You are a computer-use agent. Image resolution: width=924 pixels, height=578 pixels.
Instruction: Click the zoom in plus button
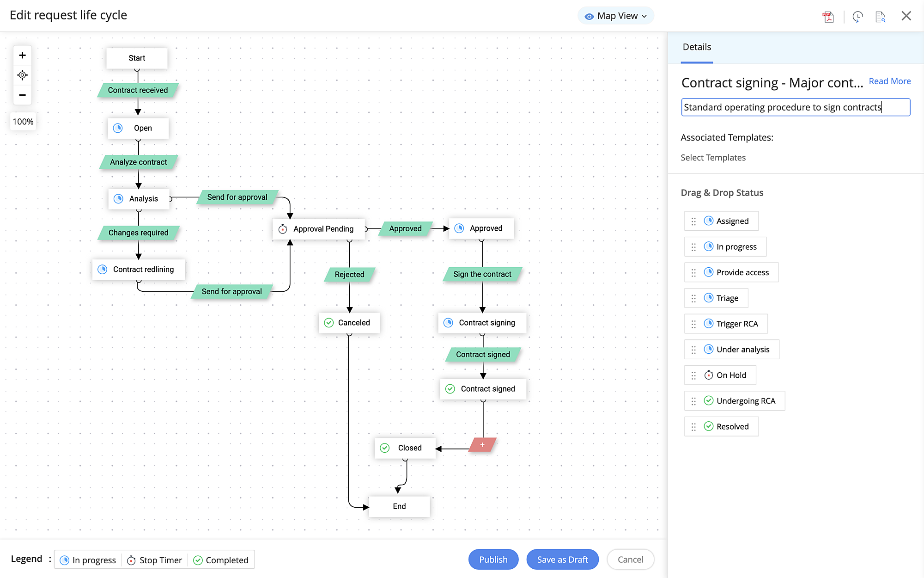[22, 55]
